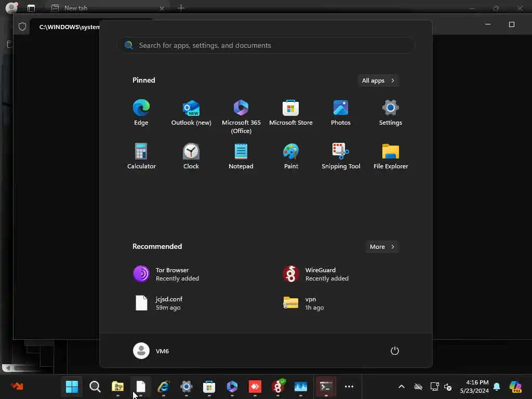Open taskbar File Explorer icon
This screenshot has width=532, height=399.
click(x=118, y=387)
